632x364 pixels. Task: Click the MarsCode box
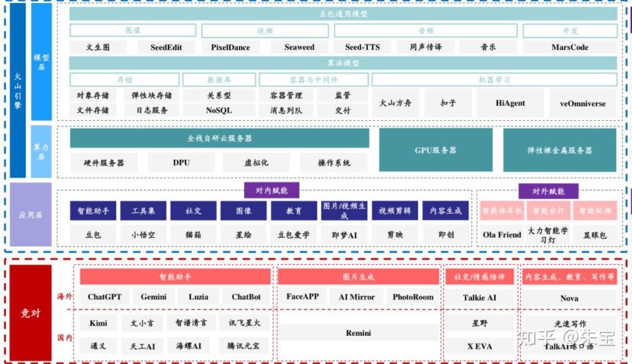click(570, 47)
